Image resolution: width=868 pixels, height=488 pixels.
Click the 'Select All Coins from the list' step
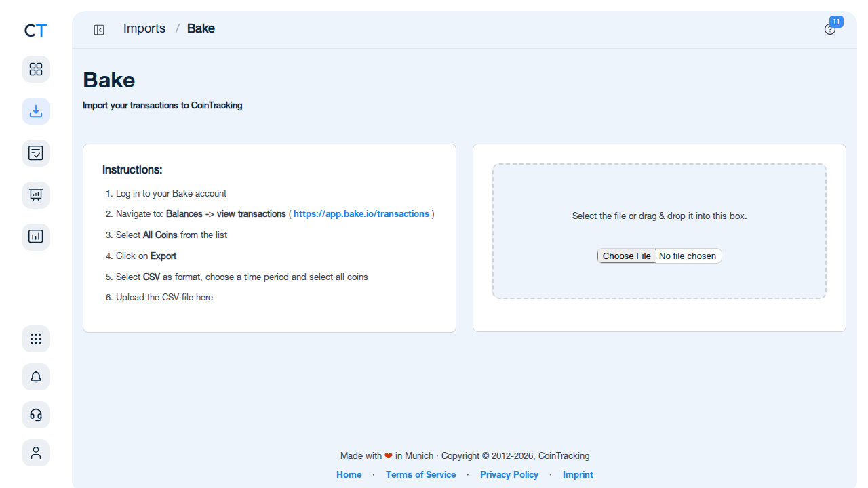pyautogui.click(x=172, y=235)
